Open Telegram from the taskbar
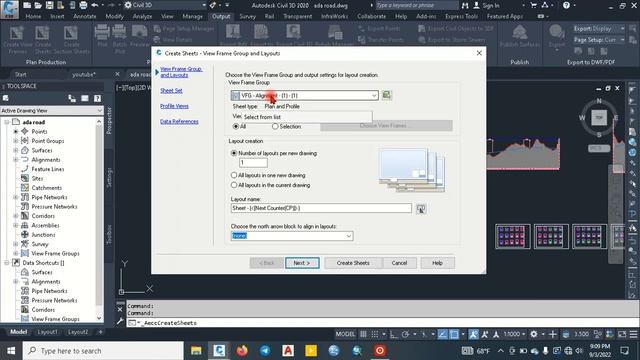Viewport: 640px width, 360px height. [265, 351]
